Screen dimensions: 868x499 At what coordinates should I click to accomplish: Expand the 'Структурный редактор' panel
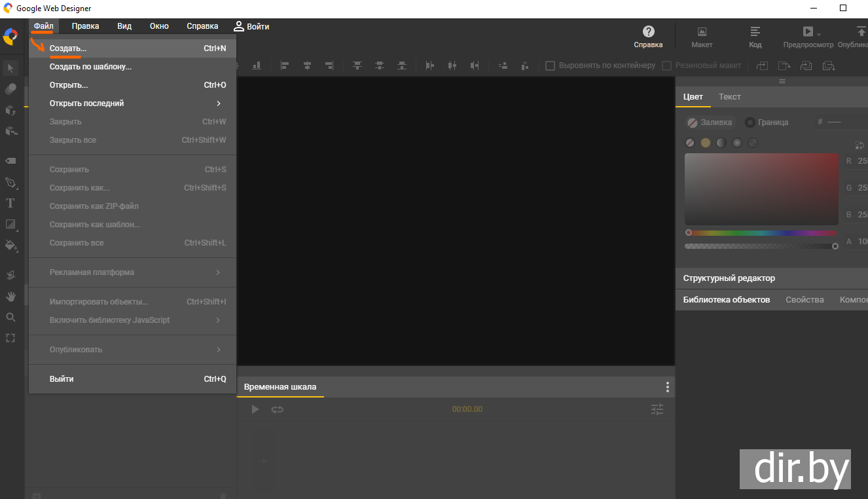tap(729, 278)
